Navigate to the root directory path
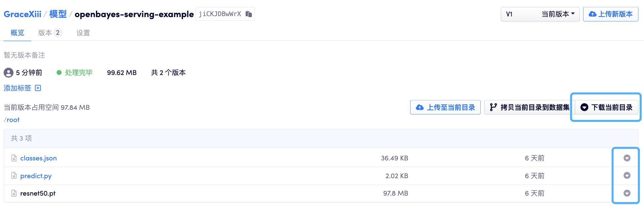This screenshot has height=215, width=644. 13,120
